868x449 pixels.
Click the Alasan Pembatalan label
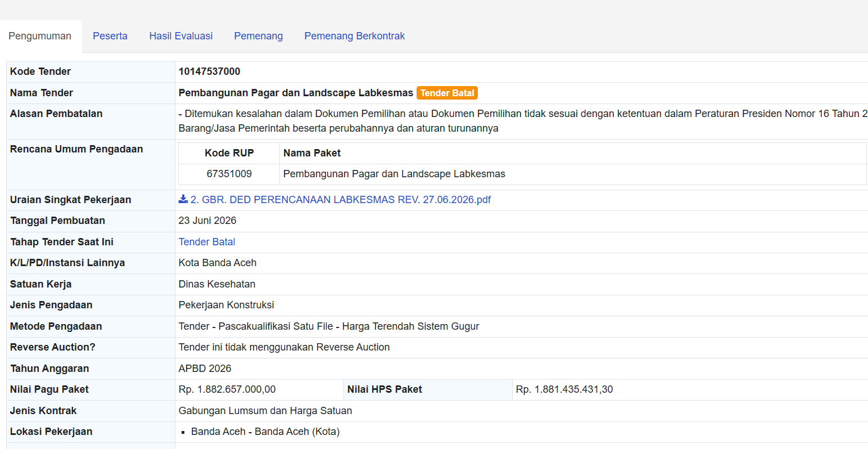click(56, 114)
